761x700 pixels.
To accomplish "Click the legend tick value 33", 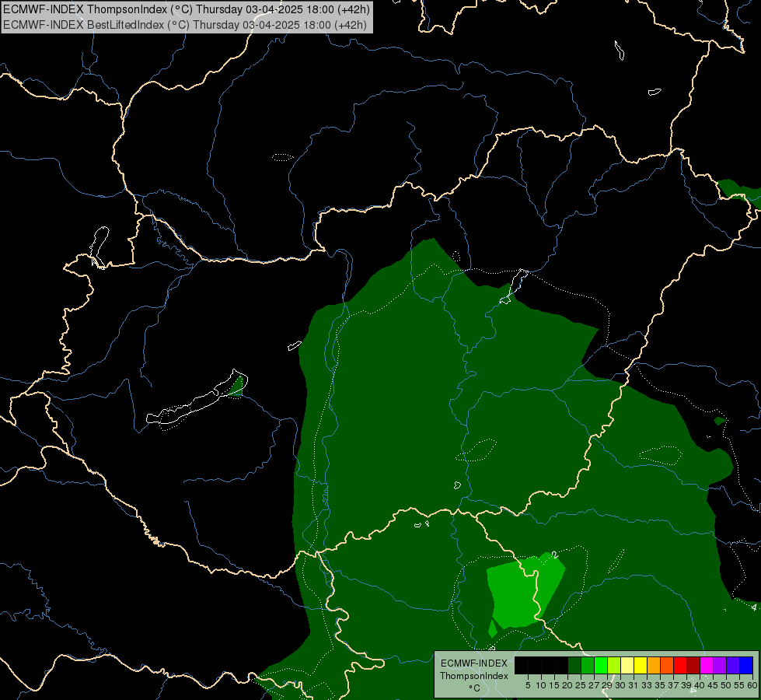I will (647, 685).
